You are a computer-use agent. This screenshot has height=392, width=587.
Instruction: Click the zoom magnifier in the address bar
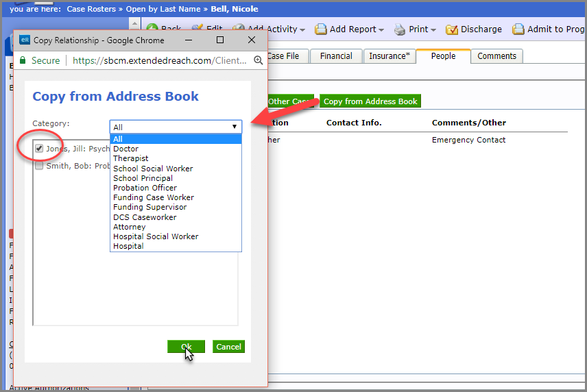[x=258, y=60]
